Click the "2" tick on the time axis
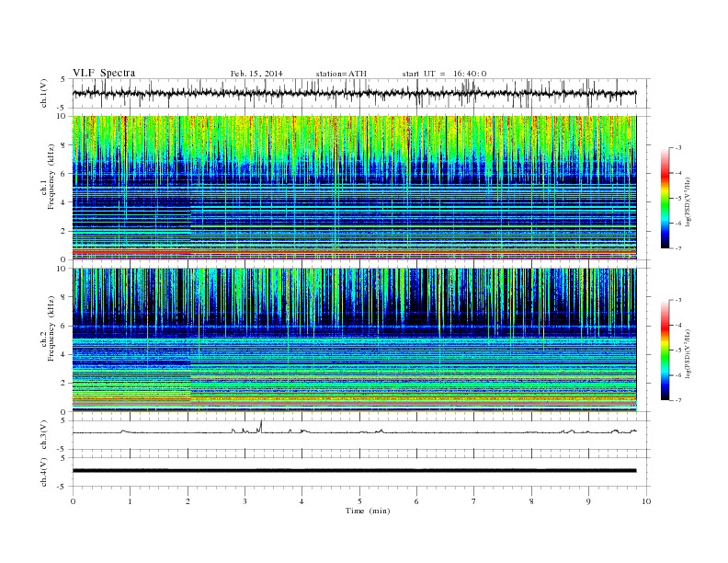Screen dimensions: 728x563 click(188, 501)
